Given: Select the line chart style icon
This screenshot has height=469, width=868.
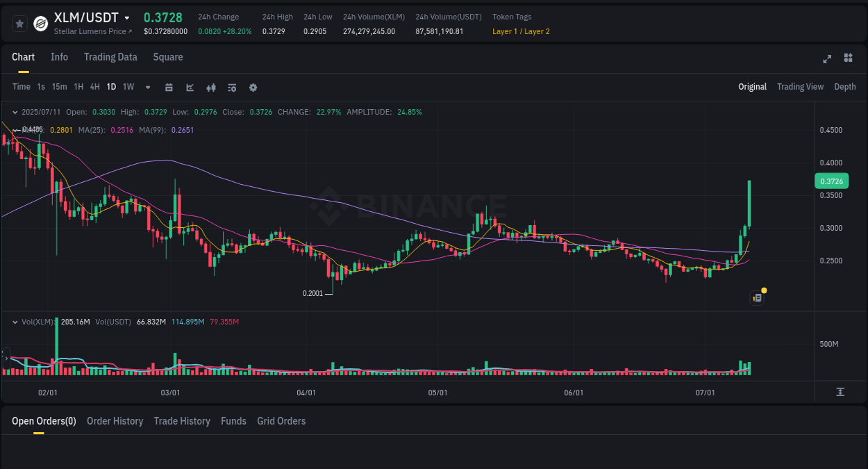Looking at the screenshot, I should pos(190,87).
